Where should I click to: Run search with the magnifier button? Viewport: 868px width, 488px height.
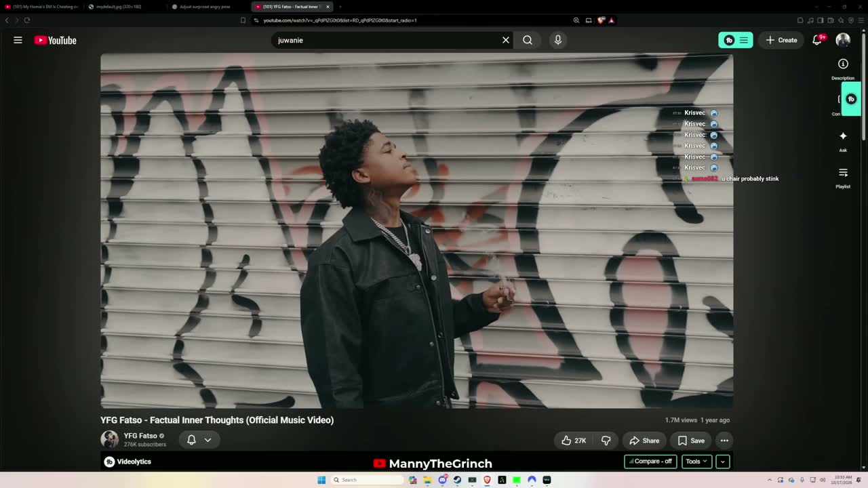[x=528, y=40]
